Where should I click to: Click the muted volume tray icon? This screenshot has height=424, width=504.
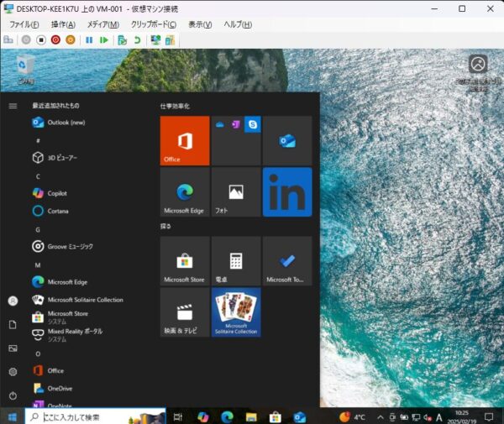coord(428,417)
